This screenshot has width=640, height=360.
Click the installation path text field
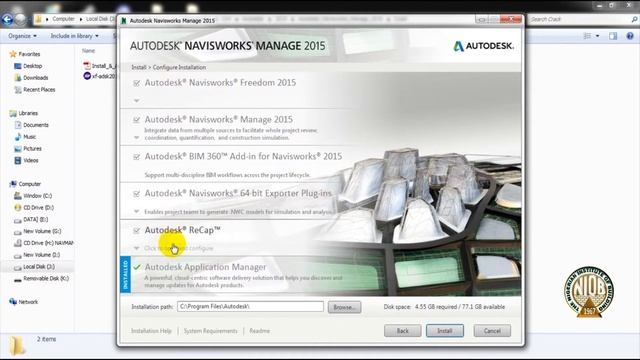(x=250, y=307)
